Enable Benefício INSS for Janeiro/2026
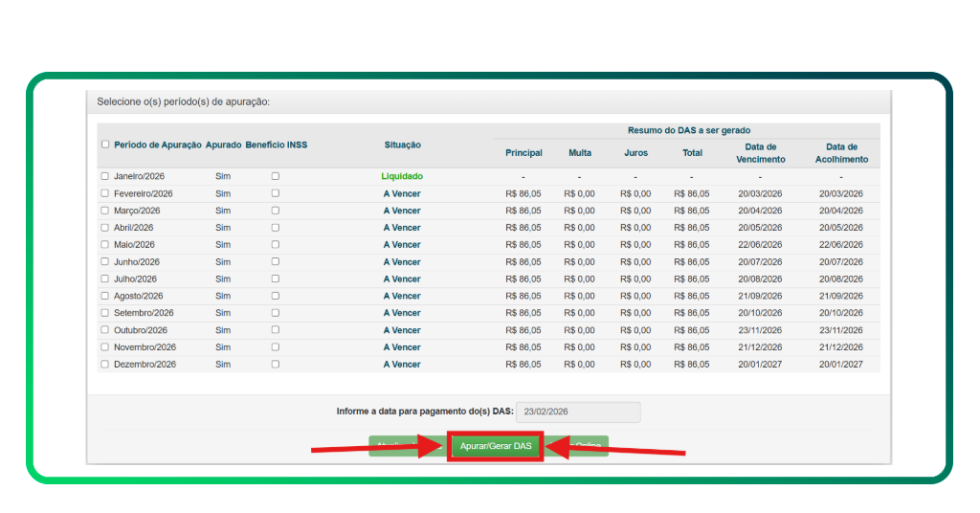This screenshot has width=980, height=513. click(276, 176)
